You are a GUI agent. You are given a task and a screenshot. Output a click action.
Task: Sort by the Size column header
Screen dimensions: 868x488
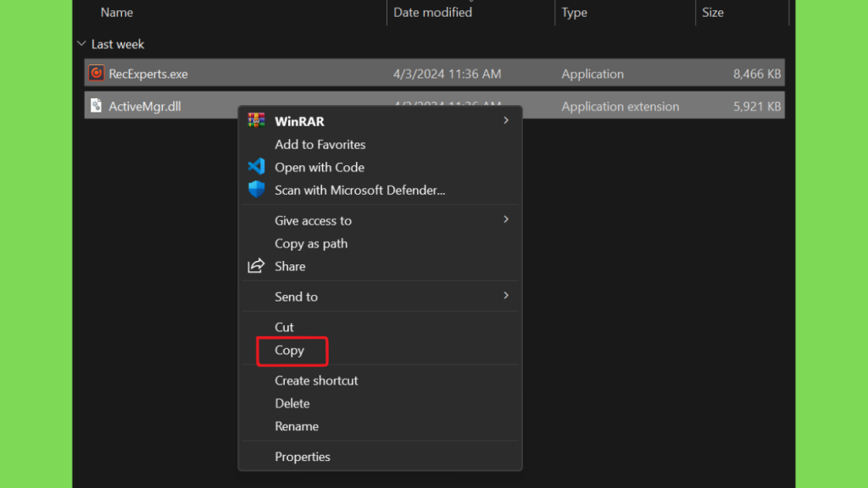[x=712, y=12]
